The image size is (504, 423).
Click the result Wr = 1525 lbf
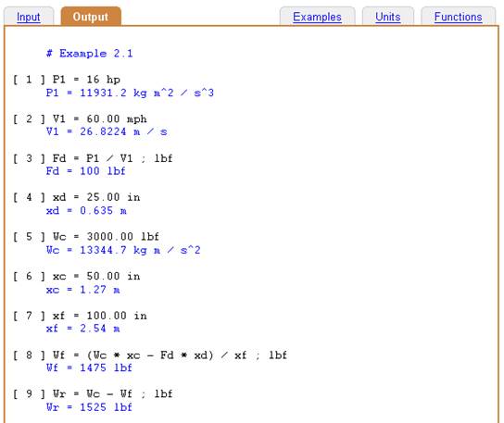point(89,407)
